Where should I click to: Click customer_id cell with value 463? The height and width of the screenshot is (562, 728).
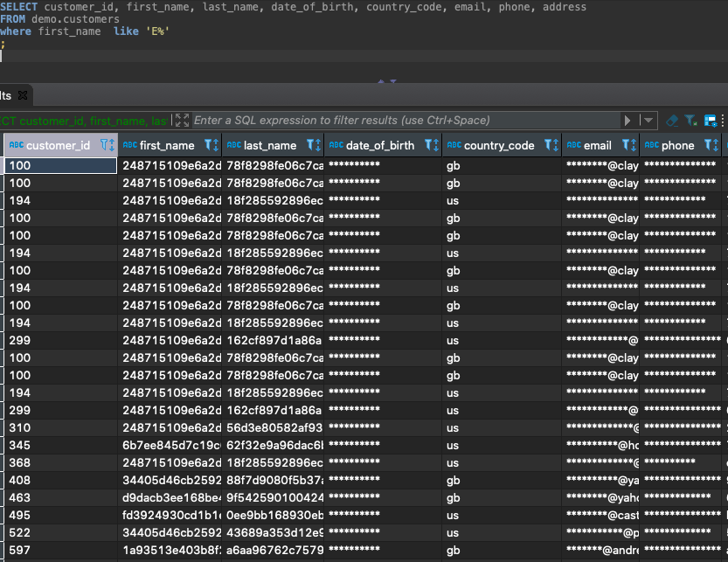(x=61, y=498)
